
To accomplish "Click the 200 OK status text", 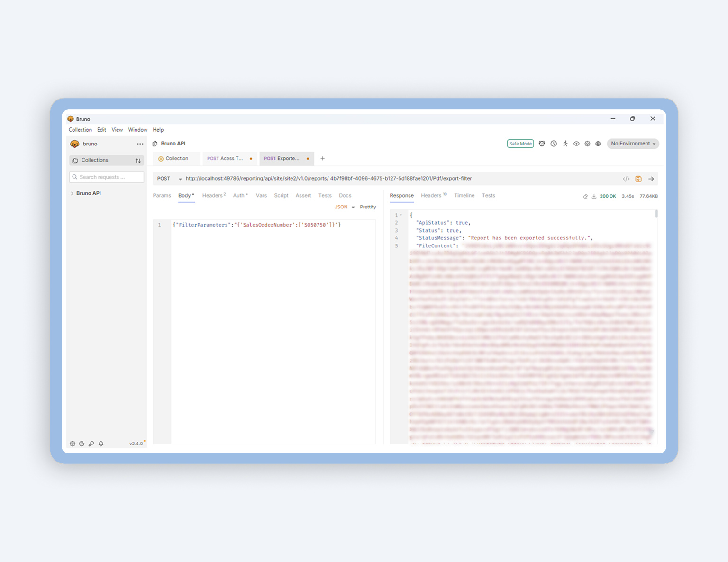I will click(608, 196).
